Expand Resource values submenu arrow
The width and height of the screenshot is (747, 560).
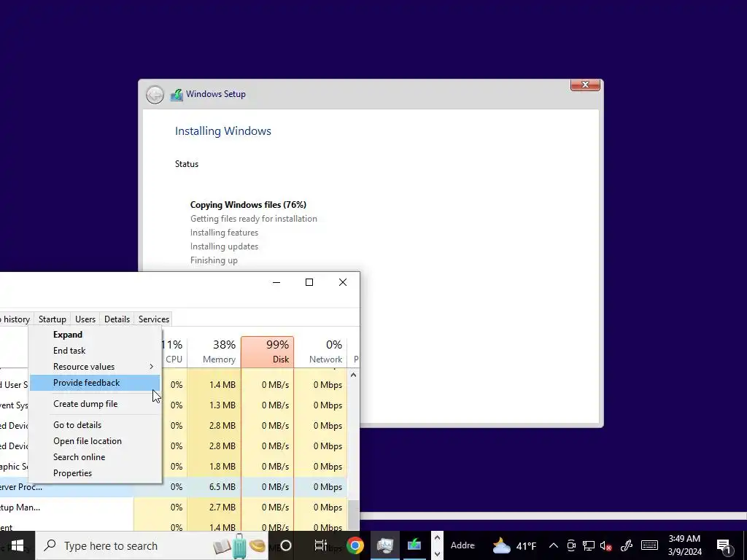(152, 367)
